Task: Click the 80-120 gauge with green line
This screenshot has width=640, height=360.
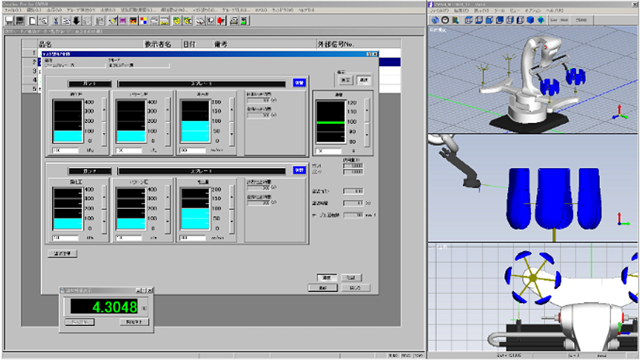Action: (331, 122)
